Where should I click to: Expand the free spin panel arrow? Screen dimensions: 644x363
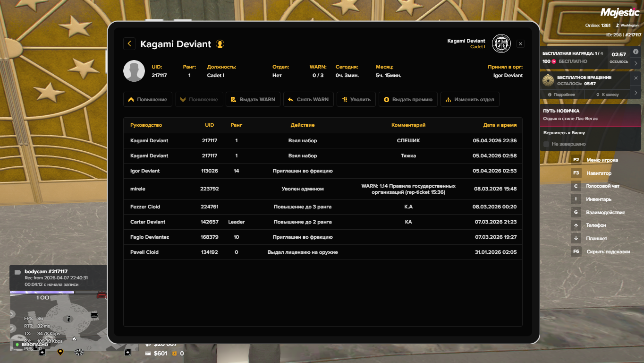pyautogui.click(x=636, y=92)
